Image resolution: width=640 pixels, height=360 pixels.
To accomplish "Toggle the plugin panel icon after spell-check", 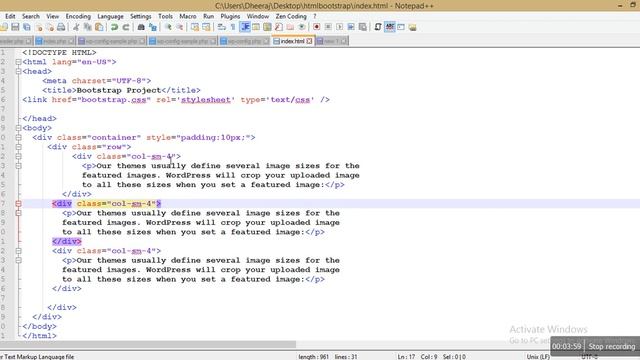I will tap(401, 27).
